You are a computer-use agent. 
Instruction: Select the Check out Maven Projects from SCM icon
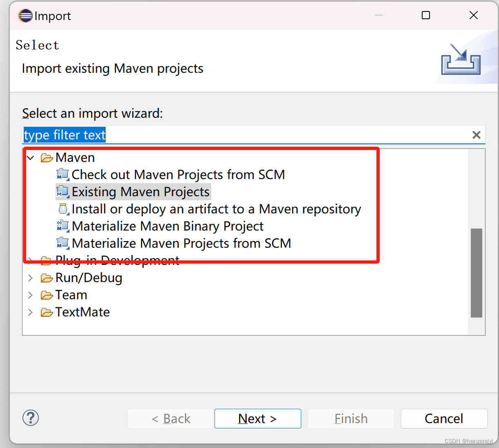coord(63,175)
